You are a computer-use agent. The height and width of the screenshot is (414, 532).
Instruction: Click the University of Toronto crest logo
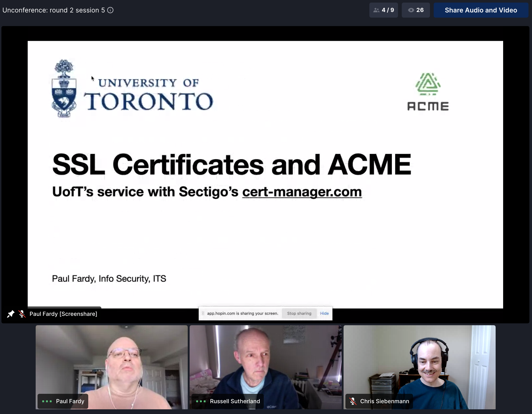[64, 89]
